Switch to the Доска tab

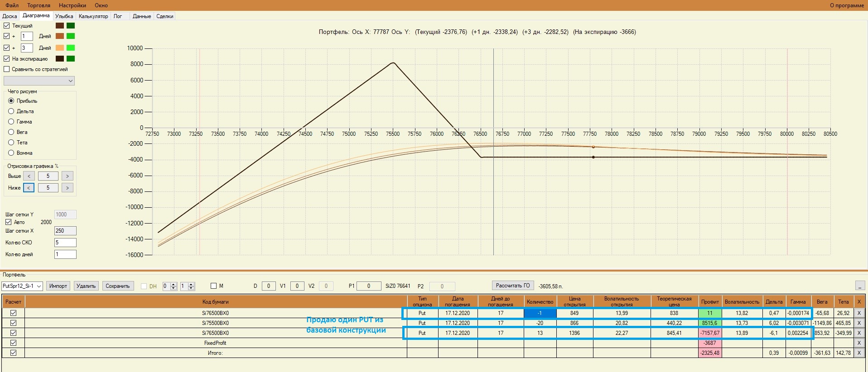point(10,16)
